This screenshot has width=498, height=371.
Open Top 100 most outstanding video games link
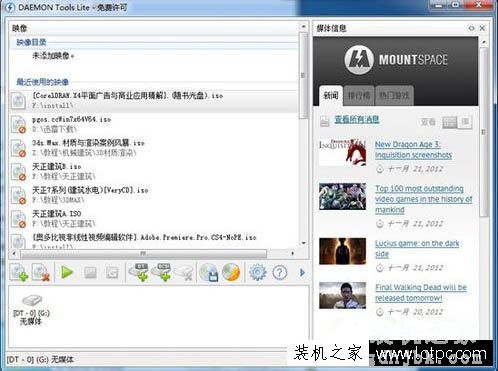tap(424, 199)
